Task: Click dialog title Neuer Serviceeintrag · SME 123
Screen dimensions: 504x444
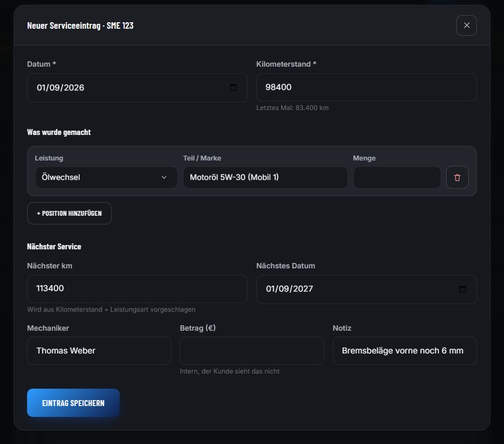Action: pos(80,25)
